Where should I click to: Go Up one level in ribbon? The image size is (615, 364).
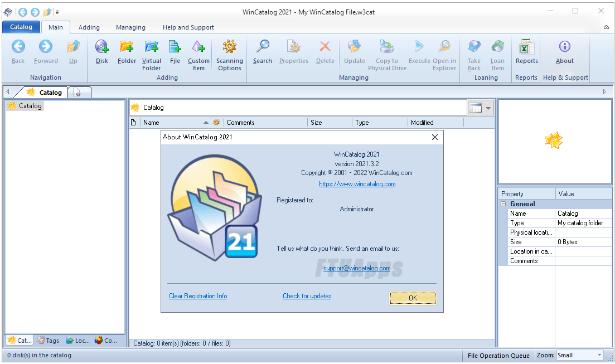(73, 52)
